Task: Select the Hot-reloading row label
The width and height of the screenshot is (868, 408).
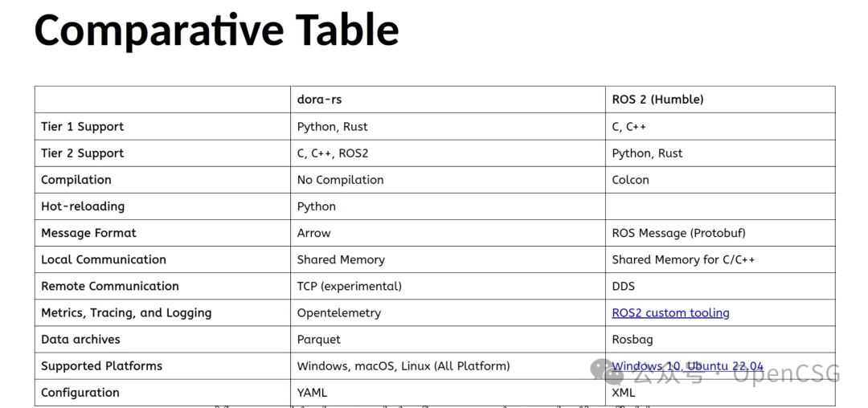Action: (x=83, y=206)
